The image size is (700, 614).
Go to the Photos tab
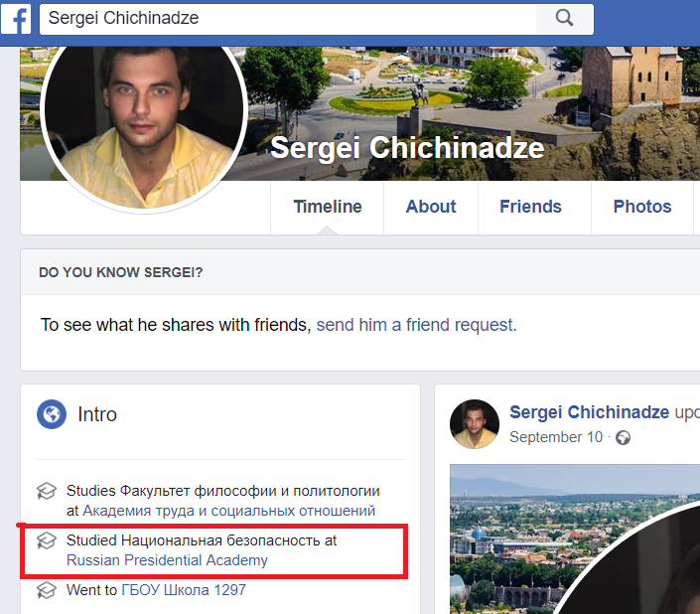pos(642,207)
